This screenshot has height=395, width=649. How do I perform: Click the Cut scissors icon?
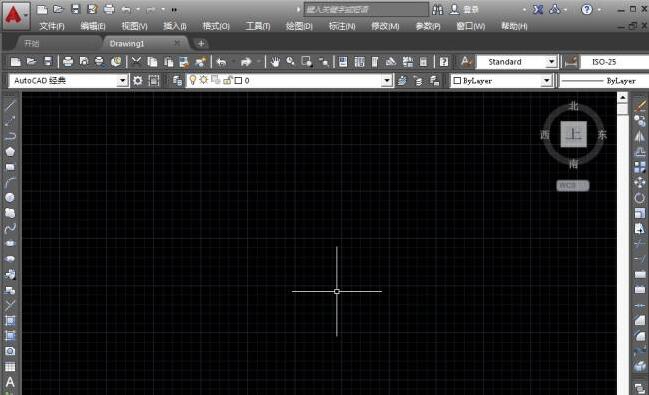136,62
